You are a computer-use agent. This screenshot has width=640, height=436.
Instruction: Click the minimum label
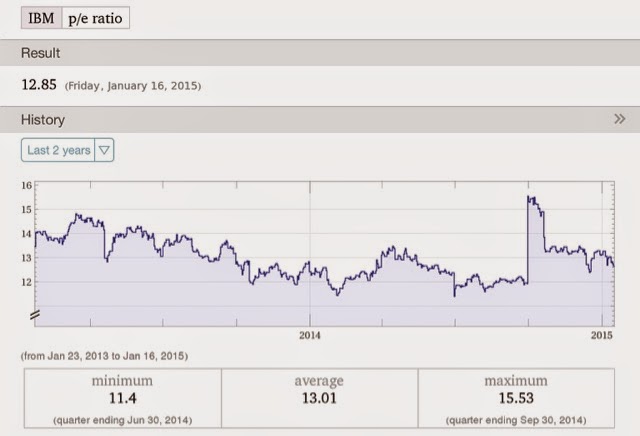coord(122,380)
